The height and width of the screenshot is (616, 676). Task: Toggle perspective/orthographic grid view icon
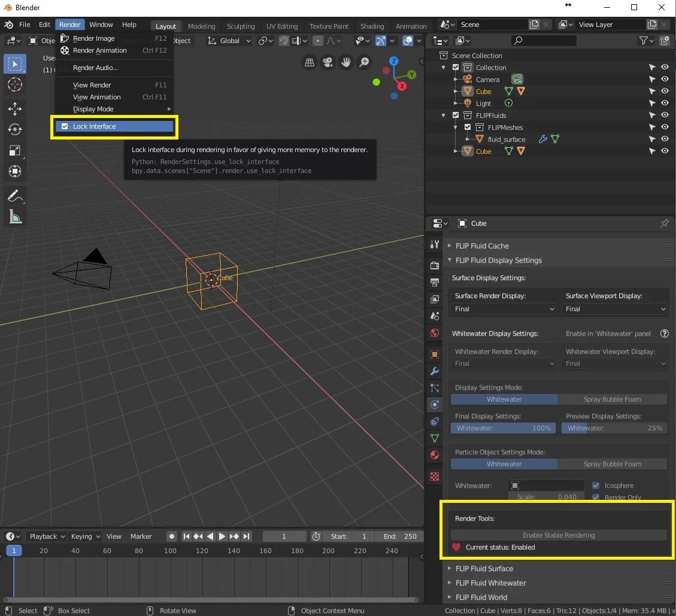[310, 62]
